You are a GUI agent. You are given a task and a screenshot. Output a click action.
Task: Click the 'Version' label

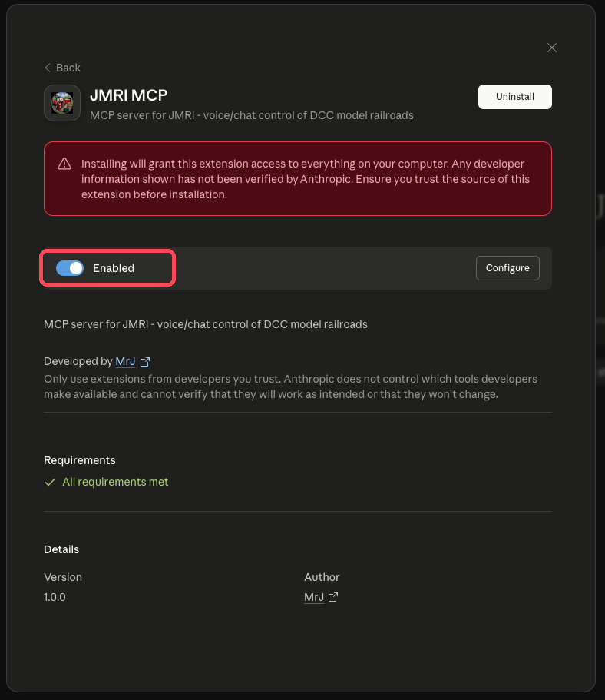pyautogui.click(x=63, y=577)
